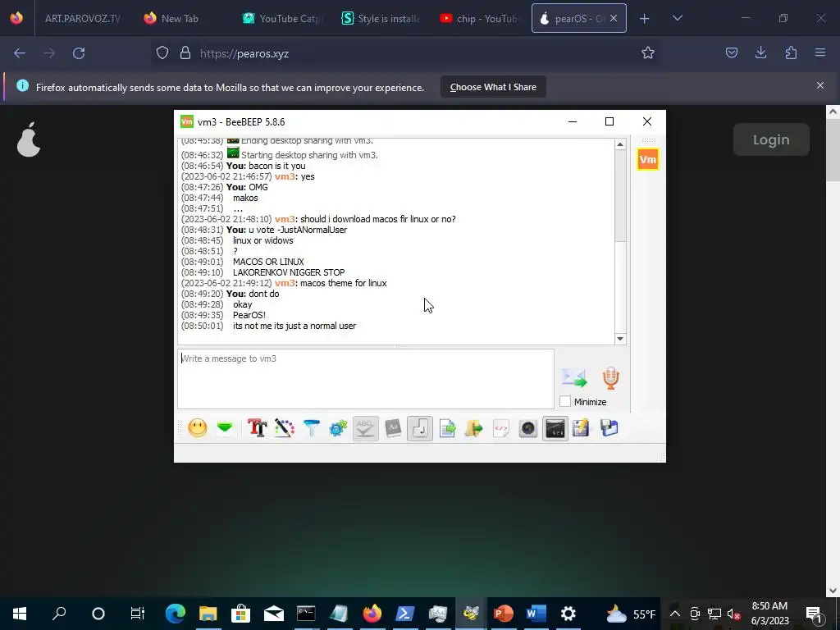The width and height of the screenshot is (840, 630).
Task: Click the chat history scroll down arrow
Action: (620, 339)
